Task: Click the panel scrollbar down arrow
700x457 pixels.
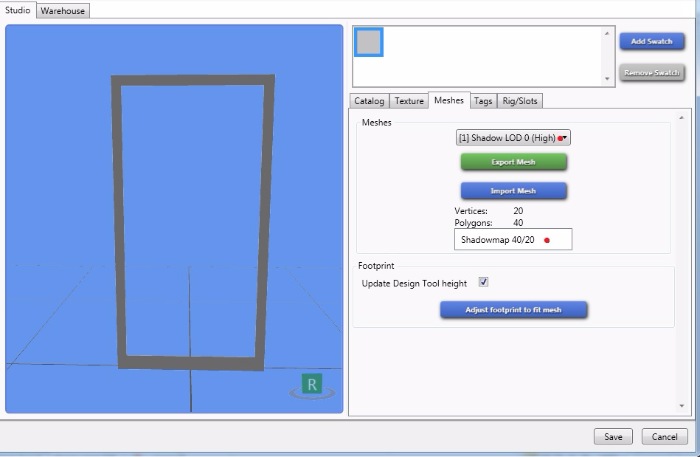Action: tap(684, 405)
